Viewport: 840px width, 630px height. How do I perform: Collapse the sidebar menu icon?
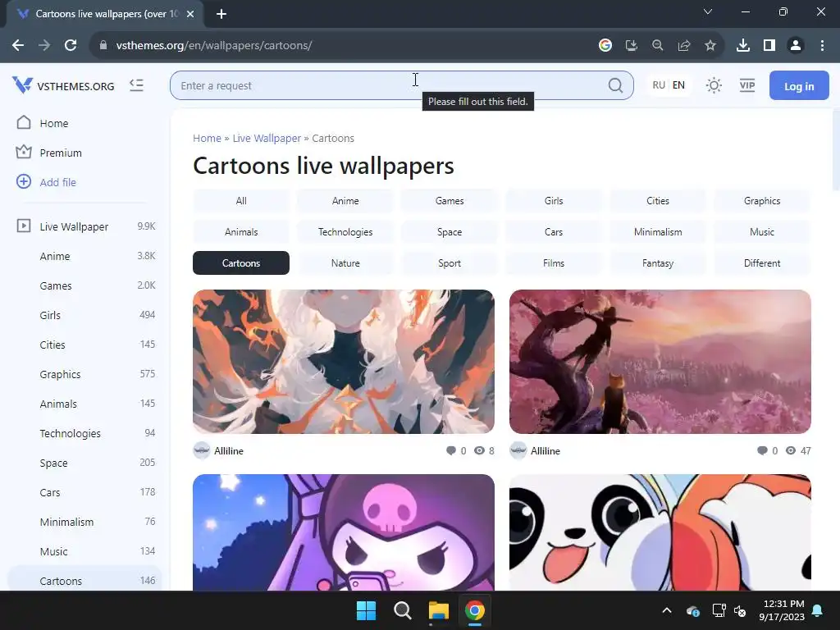(137, 85)
